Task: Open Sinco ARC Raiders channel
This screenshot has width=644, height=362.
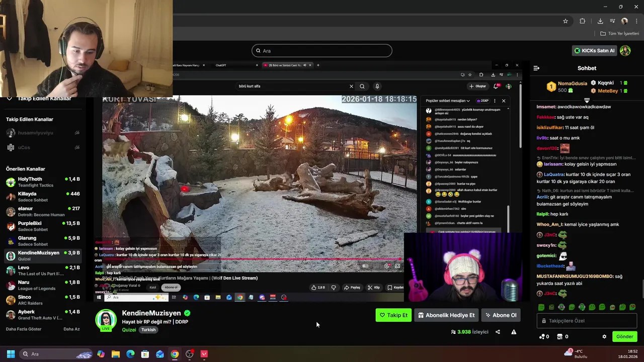Action: pos(43,300)
